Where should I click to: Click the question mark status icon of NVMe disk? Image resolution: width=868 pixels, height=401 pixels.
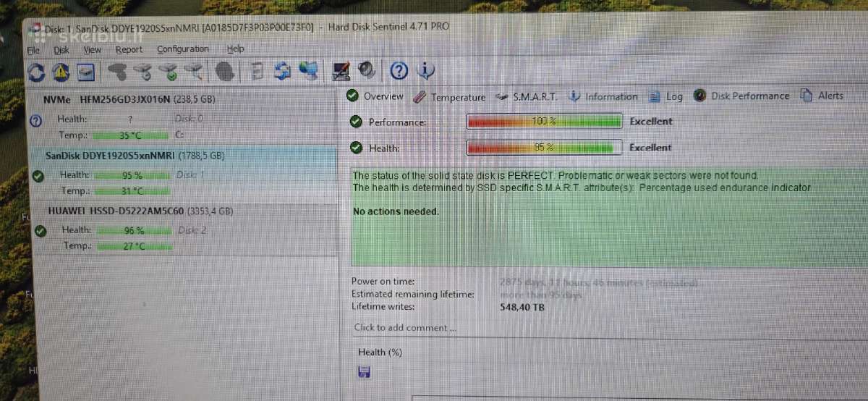pos(35,121)
